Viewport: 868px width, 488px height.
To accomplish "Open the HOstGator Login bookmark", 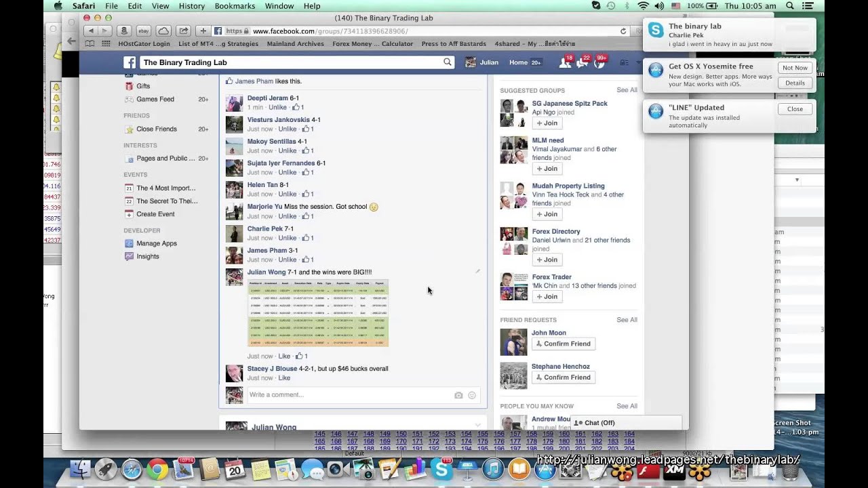I will tap(144, 43).
